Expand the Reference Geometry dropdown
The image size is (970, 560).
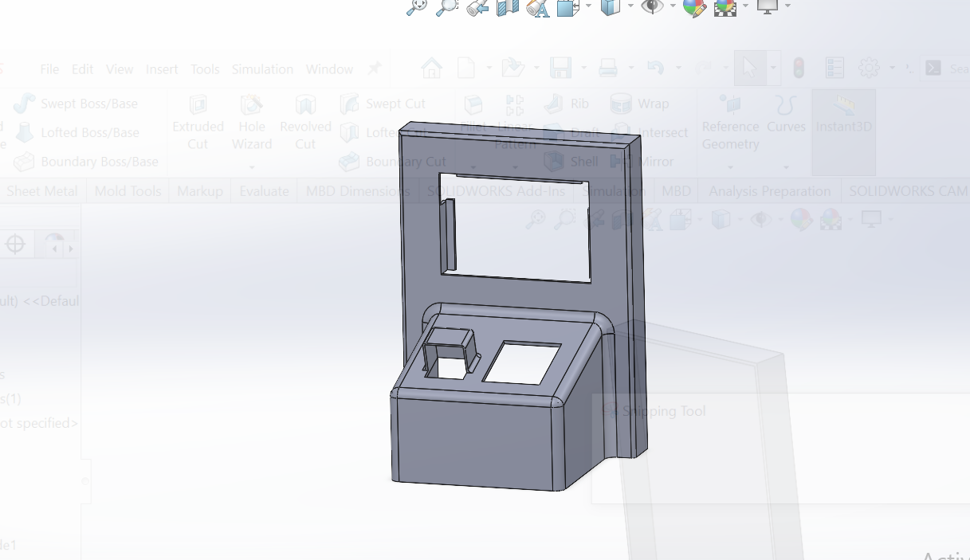pyautogui.click(x=730, y=167)
